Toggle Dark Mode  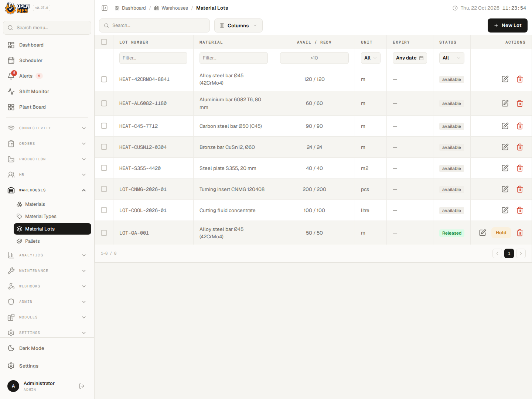(x=47, y=348)
